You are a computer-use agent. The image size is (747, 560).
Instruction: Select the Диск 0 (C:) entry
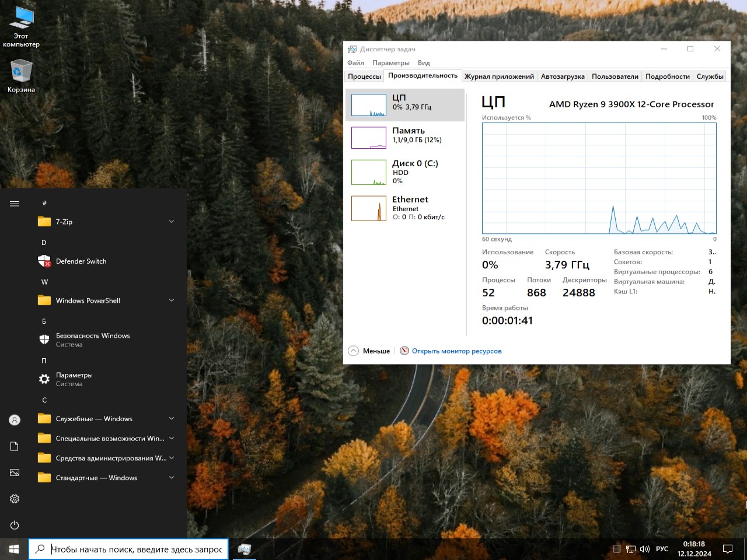pos(405,172)
